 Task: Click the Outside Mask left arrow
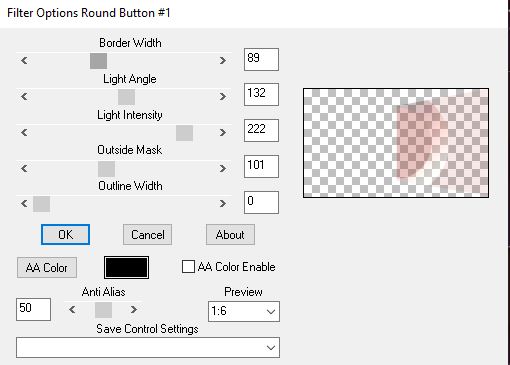pyautogui.click(x=24, y=169)
